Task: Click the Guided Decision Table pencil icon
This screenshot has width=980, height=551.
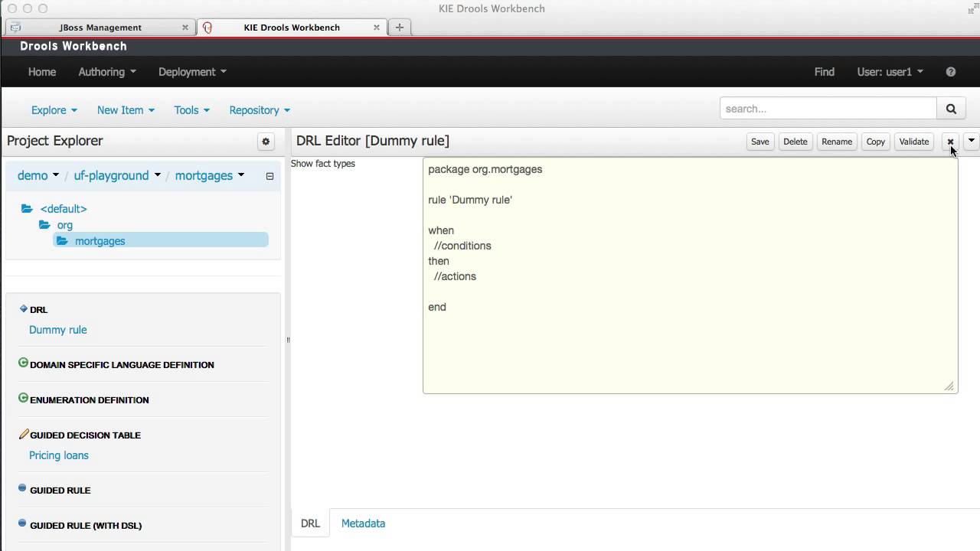Action: click(24, 434)
